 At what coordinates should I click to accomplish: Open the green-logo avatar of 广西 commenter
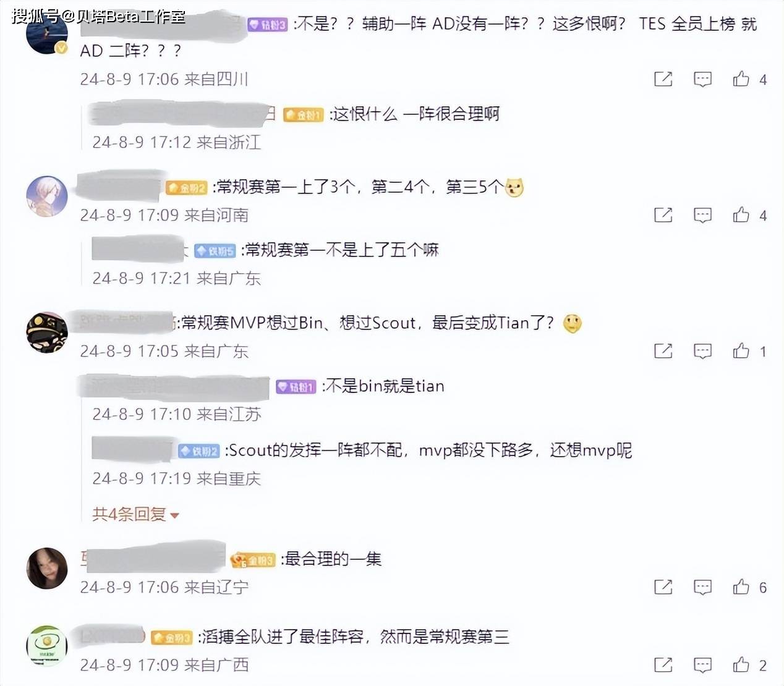47,646
